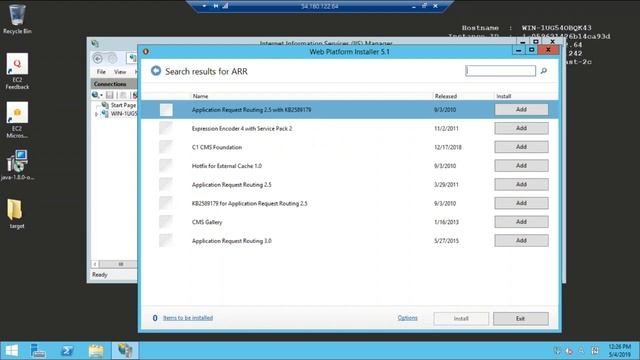The height and width of the screenshot is (360, 640).
Task: Open the Recycle Bin desktop icon
Action: [x=17, y=19]
